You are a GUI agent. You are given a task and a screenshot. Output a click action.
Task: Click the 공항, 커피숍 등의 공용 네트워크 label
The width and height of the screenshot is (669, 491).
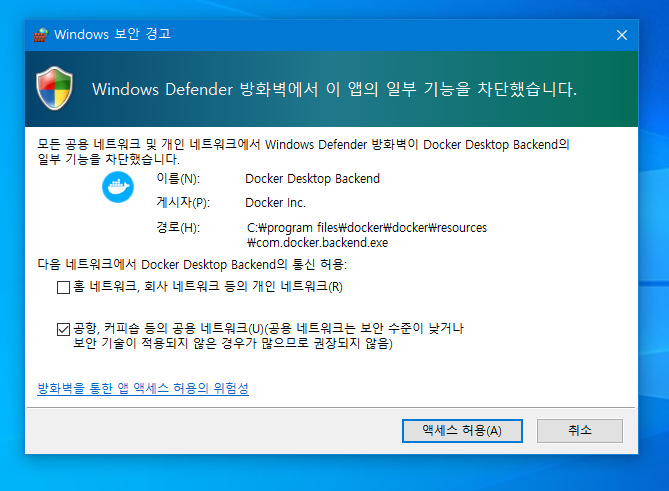coord(268,336)
